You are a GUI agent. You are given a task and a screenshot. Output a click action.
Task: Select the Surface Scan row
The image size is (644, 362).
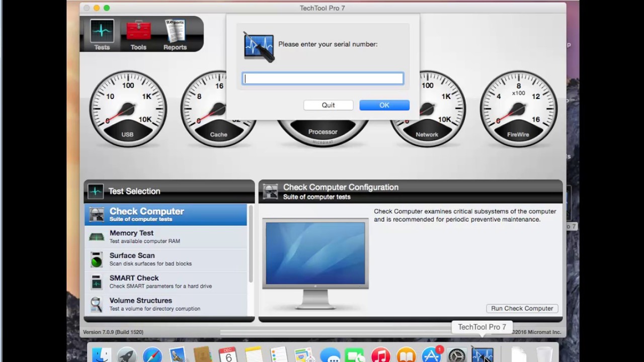166,259
